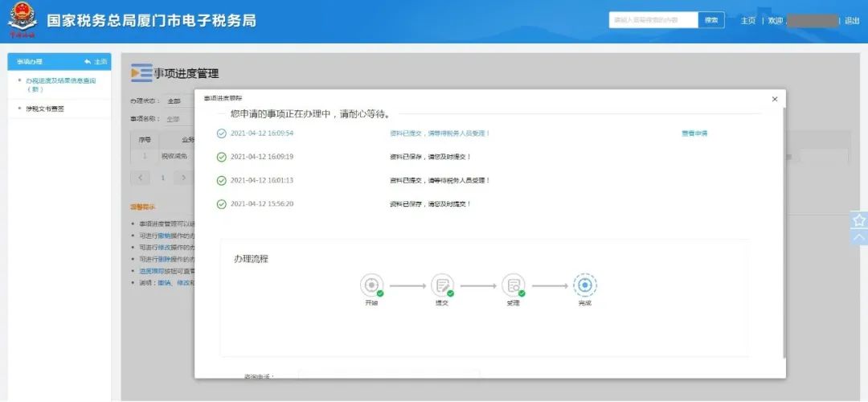Viewport: 868px width, 402px height.
Task: Click 退出 to log out
Action: coord(852,20)
